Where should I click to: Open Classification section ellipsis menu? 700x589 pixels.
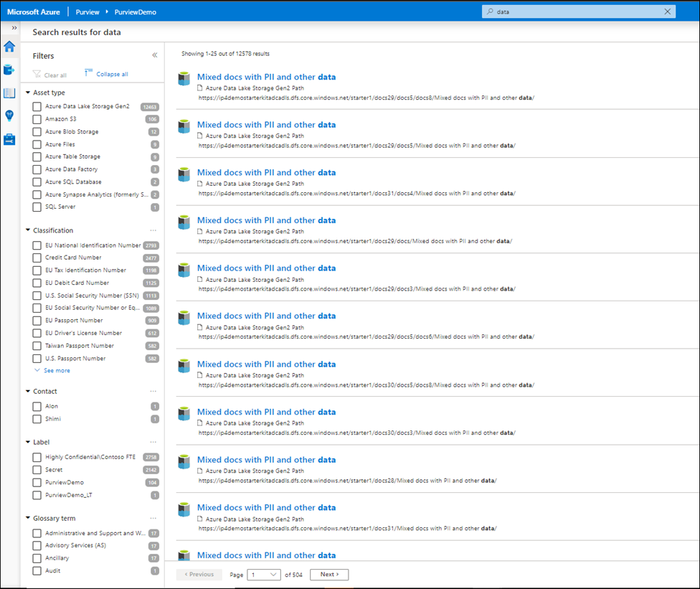(153, 230)
